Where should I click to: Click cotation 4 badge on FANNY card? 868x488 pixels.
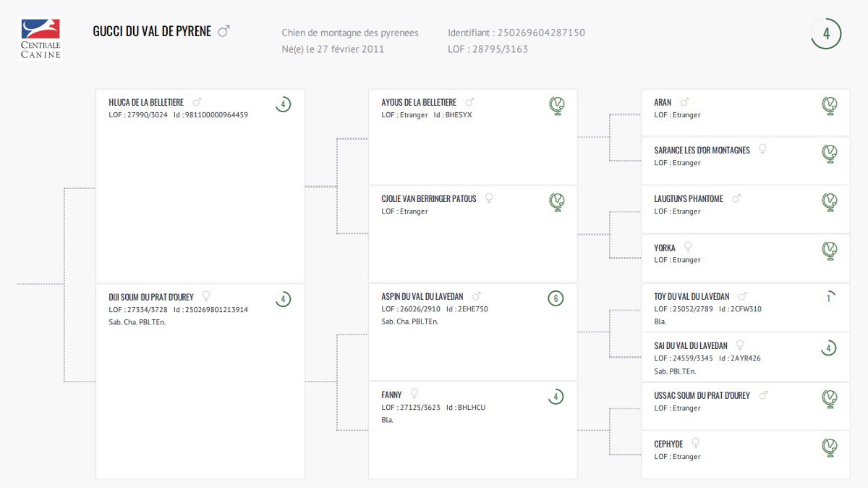coord(556,397)
